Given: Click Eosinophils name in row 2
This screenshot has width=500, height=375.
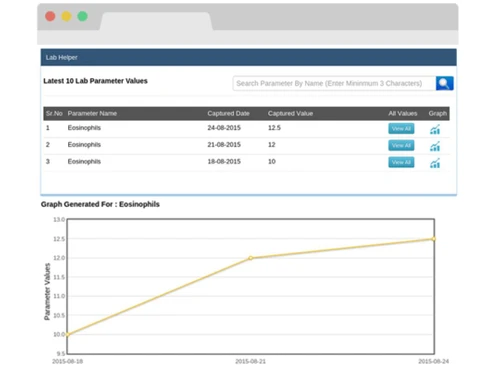Looking at the screenshot, I should [x=84, y=145].
